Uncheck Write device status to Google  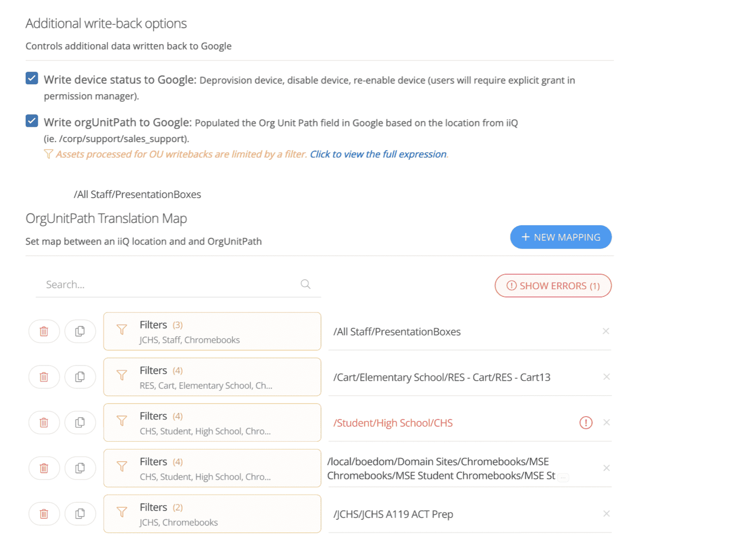click(32, 78)
